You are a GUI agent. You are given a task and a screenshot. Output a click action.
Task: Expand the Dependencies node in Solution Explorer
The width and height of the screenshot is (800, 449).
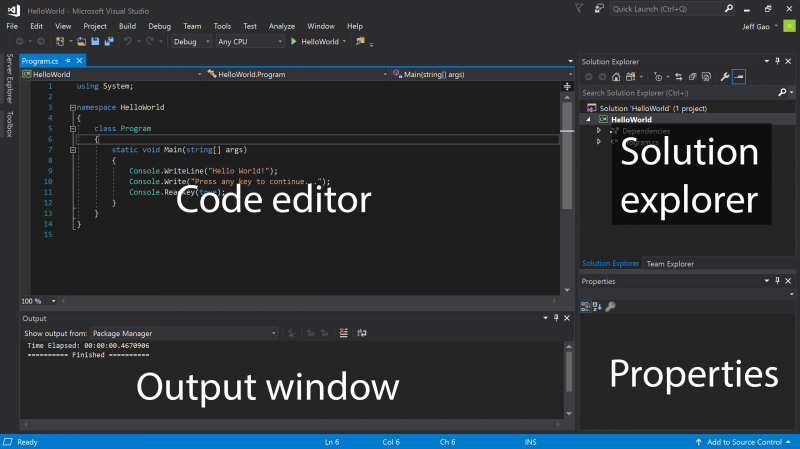[599, 131]
